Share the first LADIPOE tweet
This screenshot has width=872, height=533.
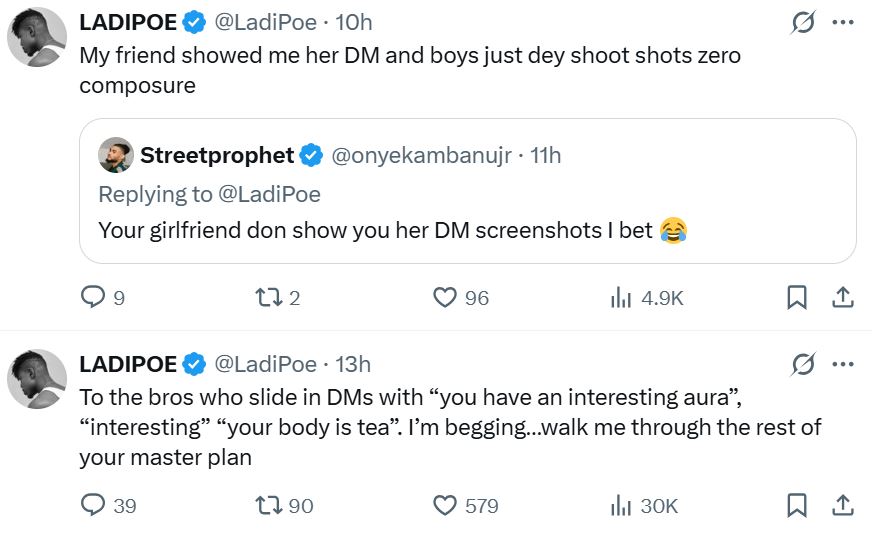[842, 297]
